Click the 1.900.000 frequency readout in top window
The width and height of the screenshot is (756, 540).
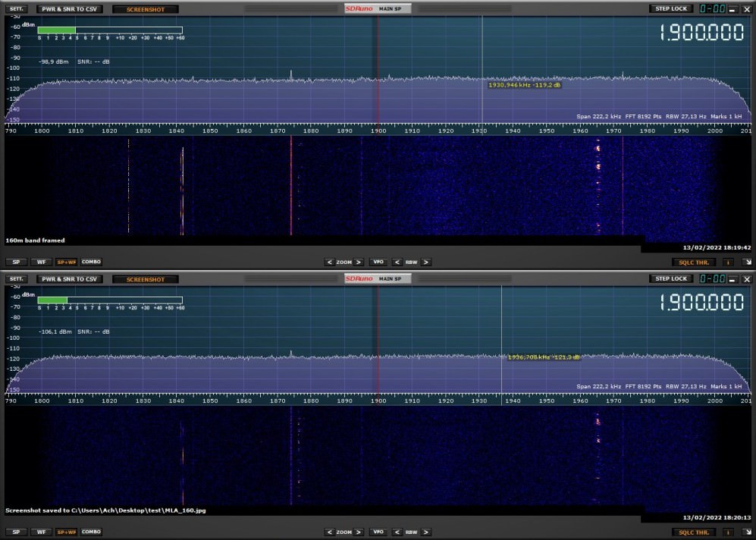(x=701, y=34)
